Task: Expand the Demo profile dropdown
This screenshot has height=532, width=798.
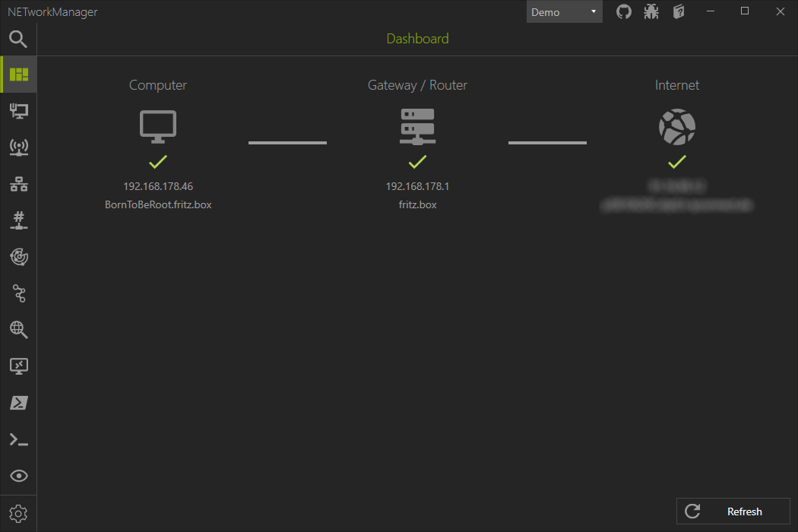Action: (592, 11)
